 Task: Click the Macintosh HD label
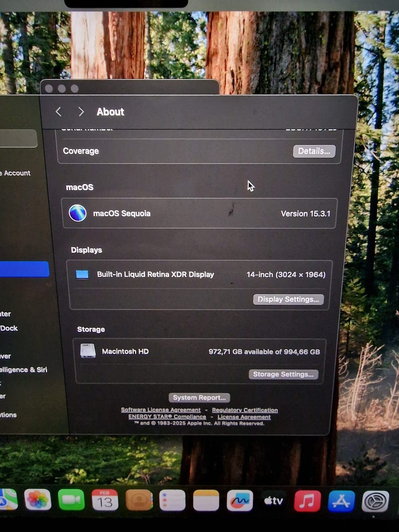(125, 351)
